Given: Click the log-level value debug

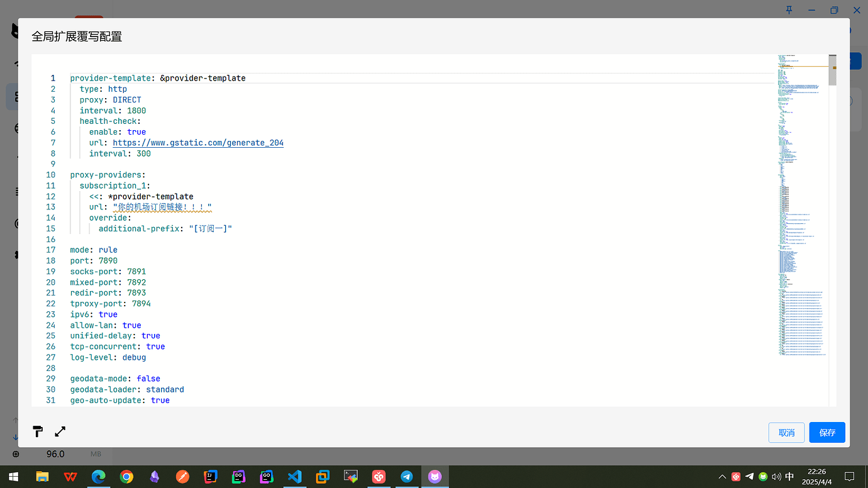Looking at the screenshot, I should [x=134, y=357].
